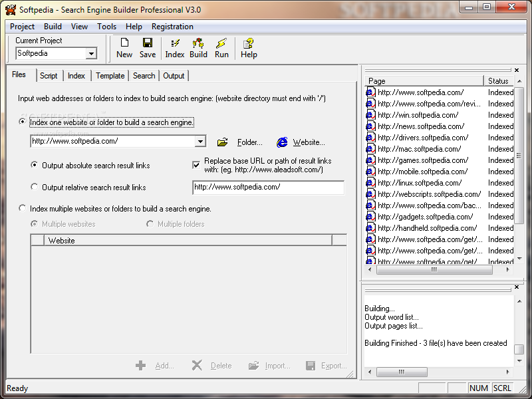532x399 pixels.
Task: Click the Website Internet Explorer icon
Action: tap(281, 142)
